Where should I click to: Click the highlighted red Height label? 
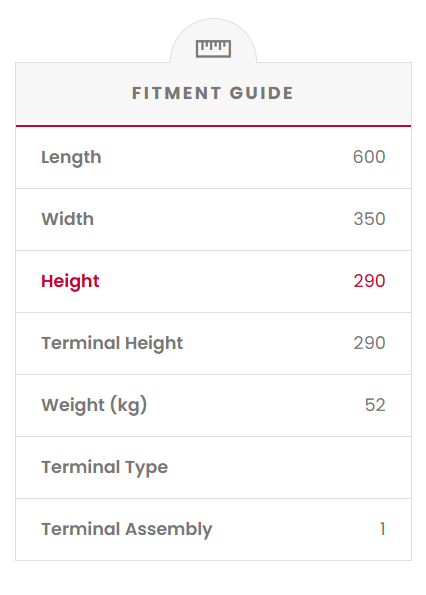pyautogui.click(x=70, y=282)
